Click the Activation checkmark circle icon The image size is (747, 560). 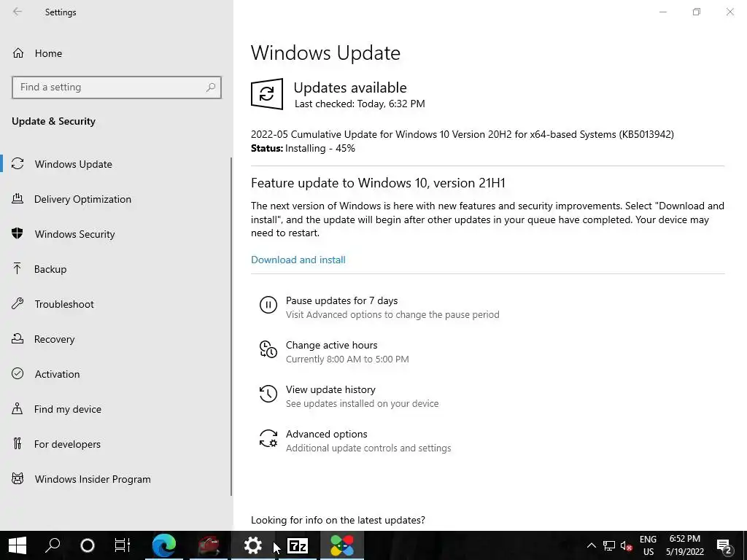[18, 373]
